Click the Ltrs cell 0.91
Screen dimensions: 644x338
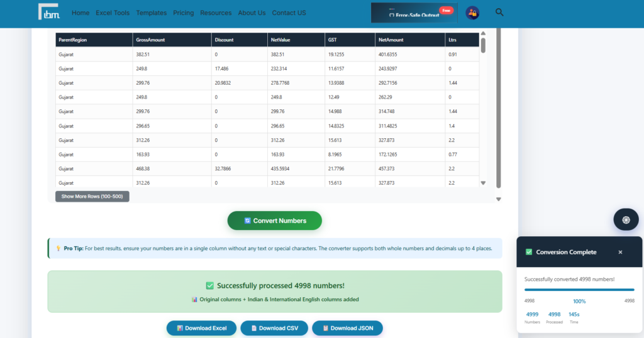click(x=462, y=54)
